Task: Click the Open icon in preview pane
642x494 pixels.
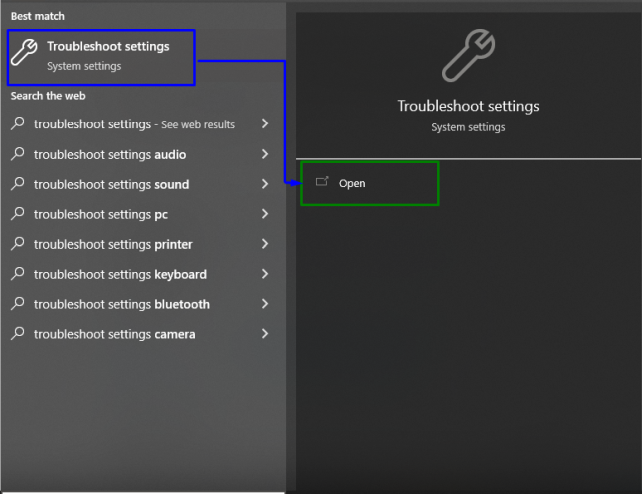Action: (322, 183)
